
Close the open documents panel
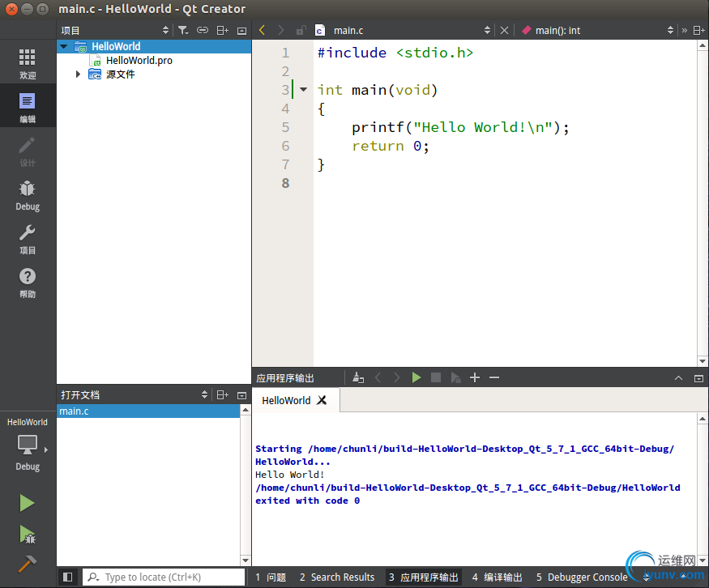point(242,395)
